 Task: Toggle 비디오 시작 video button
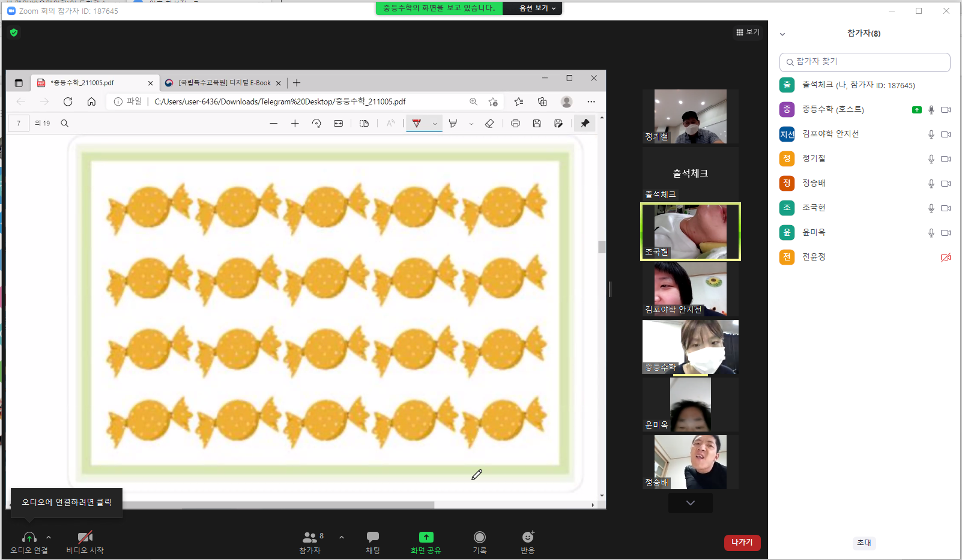(x=85, y=541)
